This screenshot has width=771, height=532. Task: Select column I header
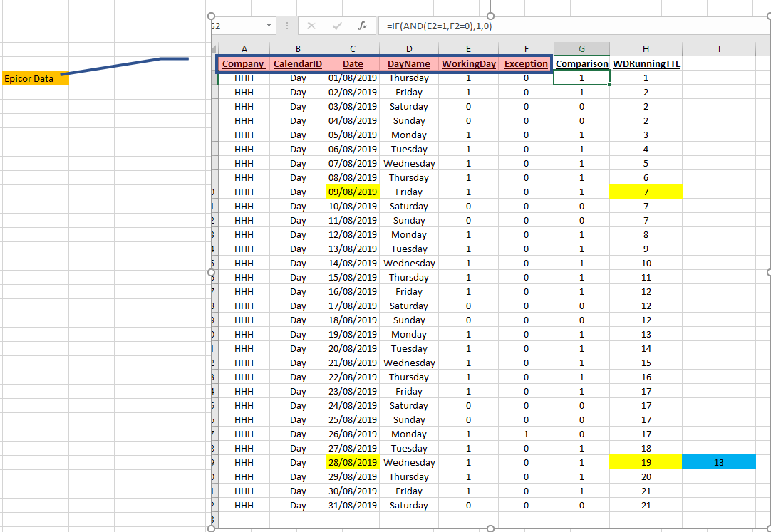(719, 48)
